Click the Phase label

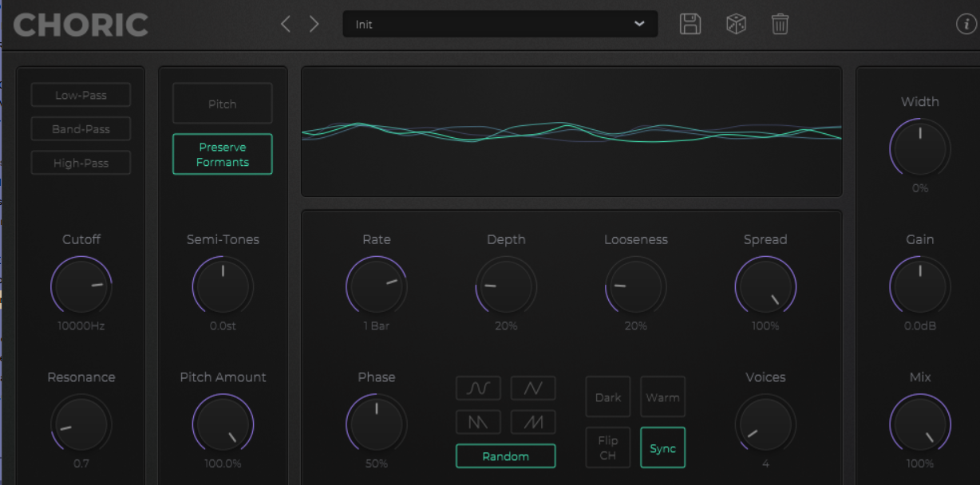coord(377,377)
